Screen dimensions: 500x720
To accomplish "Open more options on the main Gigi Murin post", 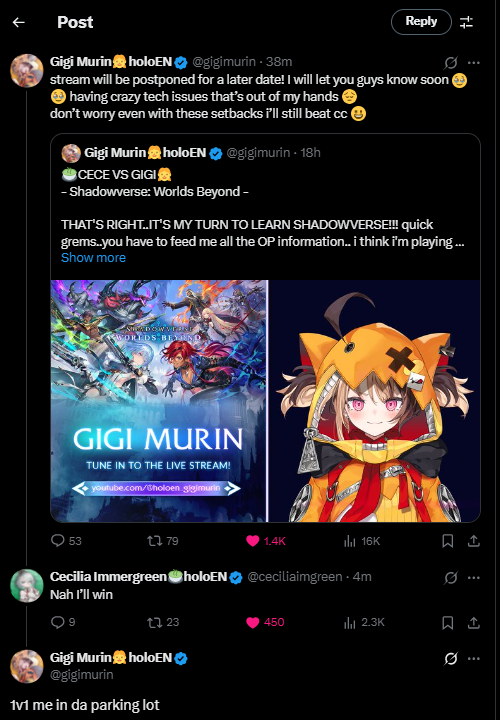I will [x=473, y=62].
